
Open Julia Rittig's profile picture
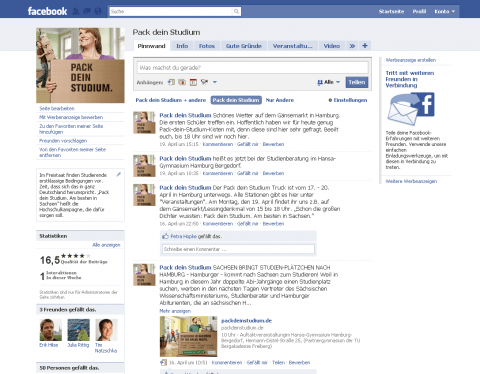78,330
